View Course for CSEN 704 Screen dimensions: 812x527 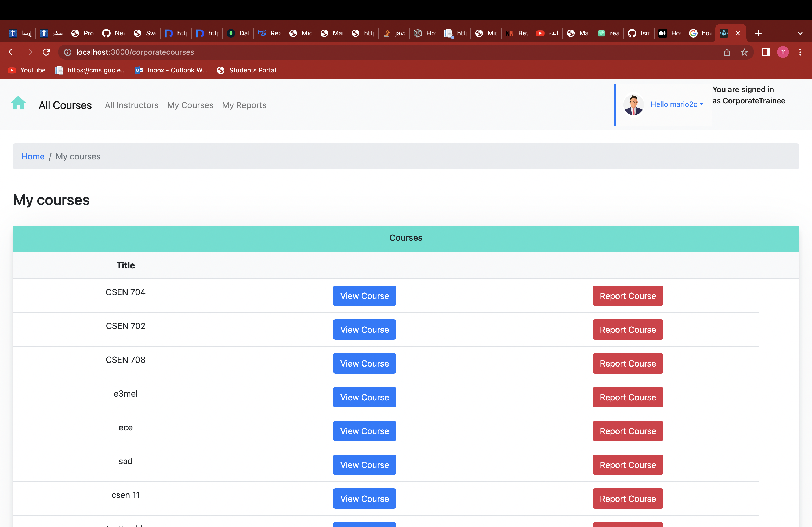click(364, 295)
